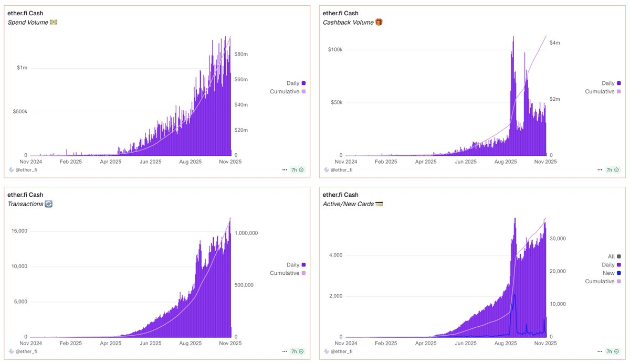Image resolution: width=630 pixels, height=364 pixels.
Task: Click the 7h refresh checkmark on Spend Volume
Action: tap(301, 170)
